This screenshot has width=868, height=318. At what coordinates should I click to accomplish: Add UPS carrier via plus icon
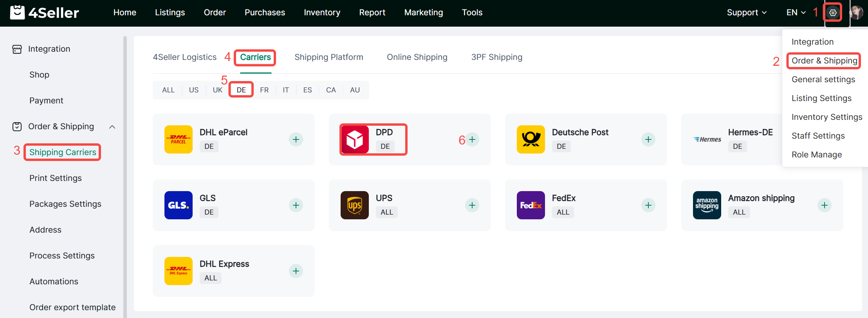472,205
